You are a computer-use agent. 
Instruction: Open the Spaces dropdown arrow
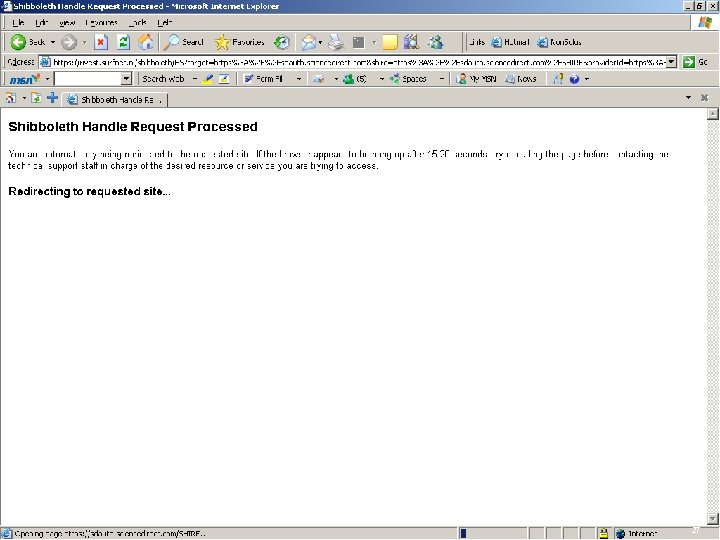pos(441,79)
